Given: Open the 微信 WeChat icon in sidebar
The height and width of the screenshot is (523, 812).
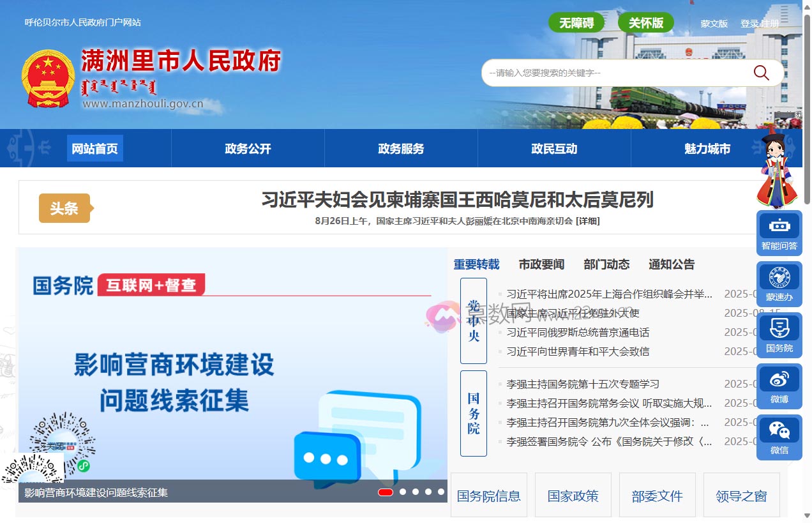Looking at the screenshot, I should [779, 436].
